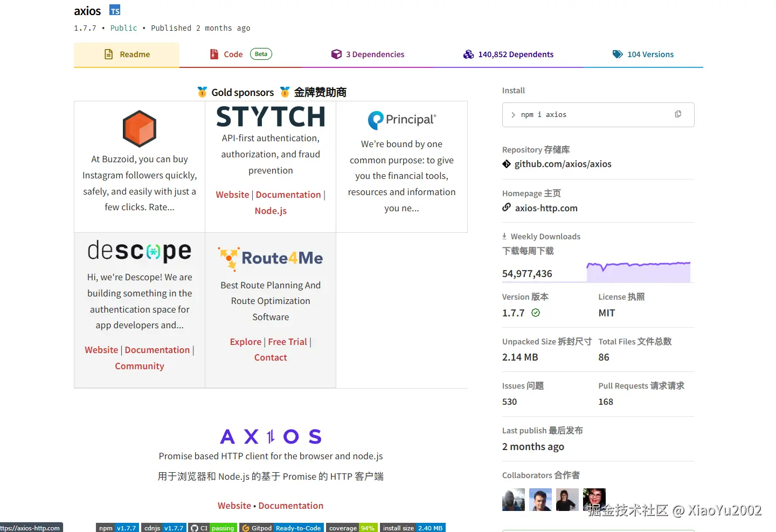
Task: Open Descope Community link
Action: 140,366
